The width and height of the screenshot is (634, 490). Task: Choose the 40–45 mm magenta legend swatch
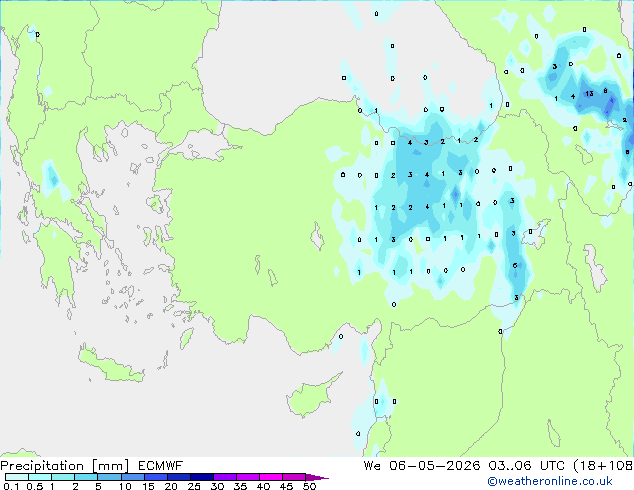point(271,477)
